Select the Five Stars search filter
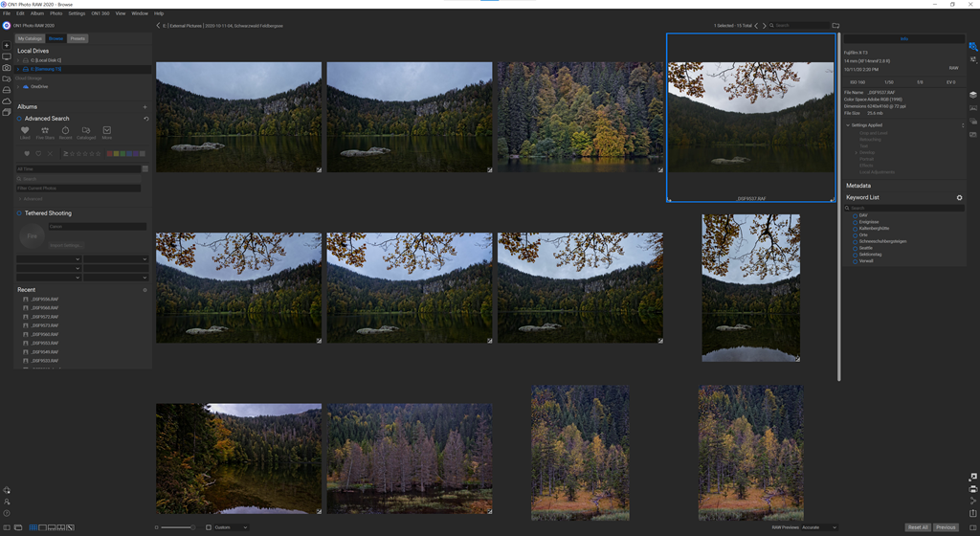This screenshot has width=980, height=536. coord(45,131)
